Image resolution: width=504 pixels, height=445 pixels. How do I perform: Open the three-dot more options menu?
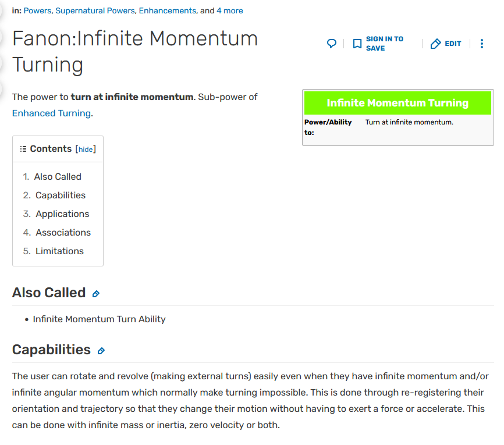481,44
